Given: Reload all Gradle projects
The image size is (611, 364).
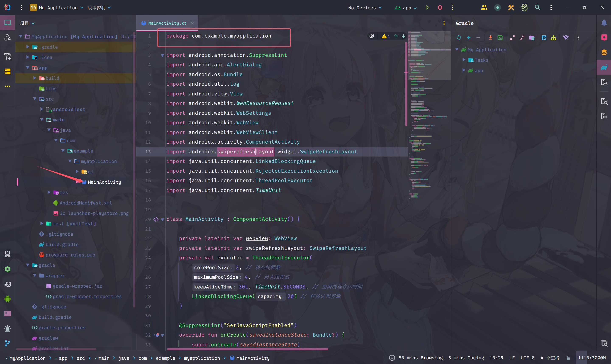Looking at the screenshot, I should pos(459,38).
